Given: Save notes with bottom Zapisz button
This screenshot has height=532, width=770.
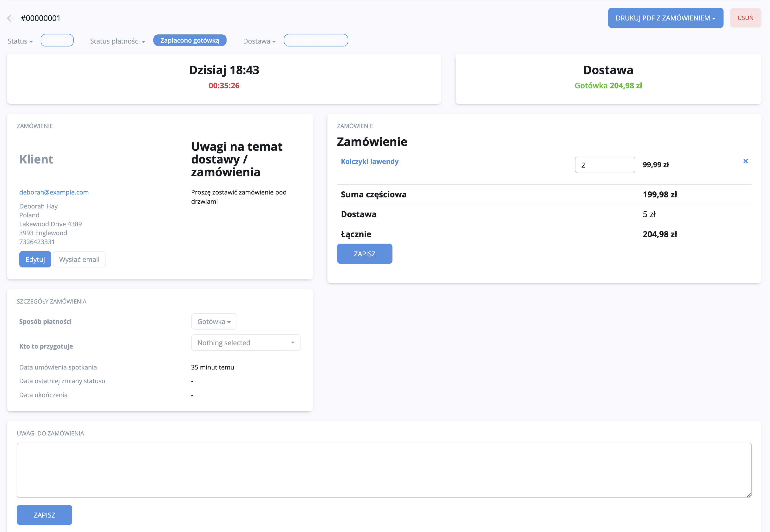Looking at the screenshot, I should point(44,515).
